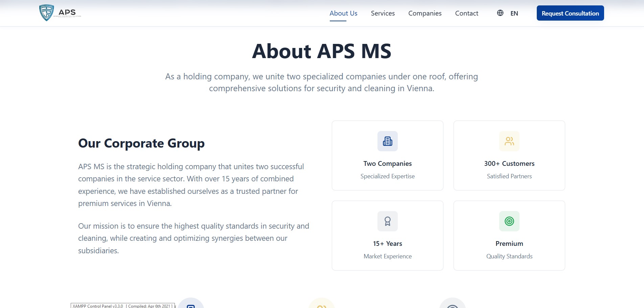The width and height of the screenshot is (644, 308).
Task: Click the Premium card title
Action: point(509,243)
